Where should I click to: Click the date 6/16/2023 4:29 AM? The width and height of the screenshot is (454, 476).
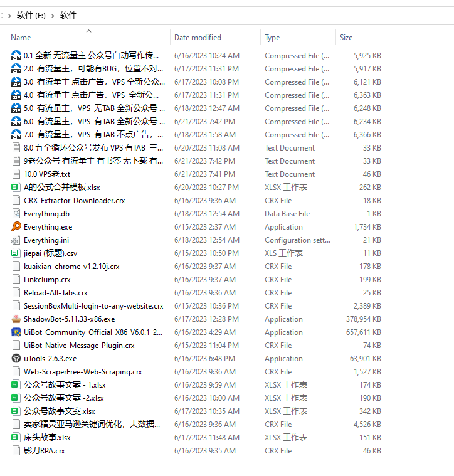tap(205, 332)
